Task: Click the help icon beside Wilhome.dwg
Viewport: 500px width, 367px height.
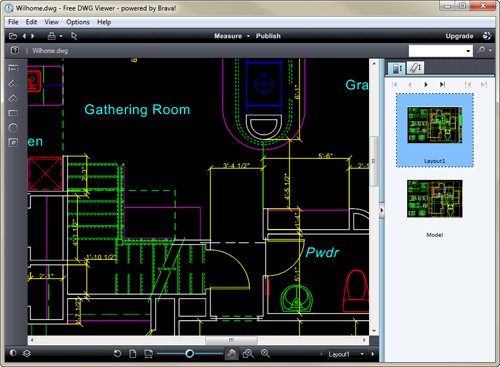Action: click(15, 50)
